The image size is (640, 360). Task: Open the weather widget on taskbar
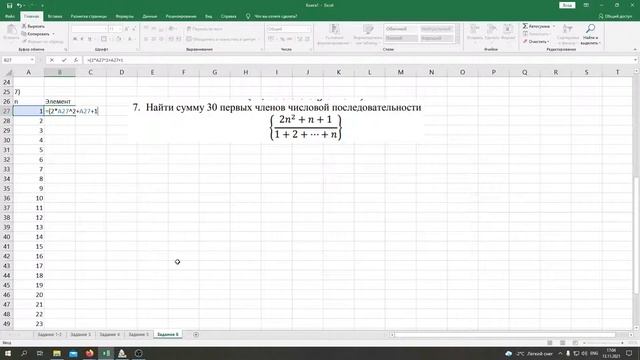click(x=529, y=353)
